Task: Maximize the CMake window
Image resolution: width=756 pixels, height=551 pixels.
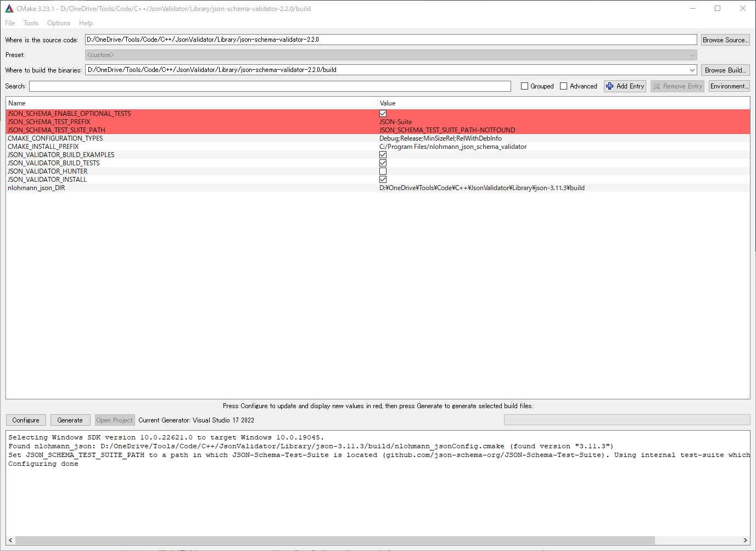Action: 718,8
